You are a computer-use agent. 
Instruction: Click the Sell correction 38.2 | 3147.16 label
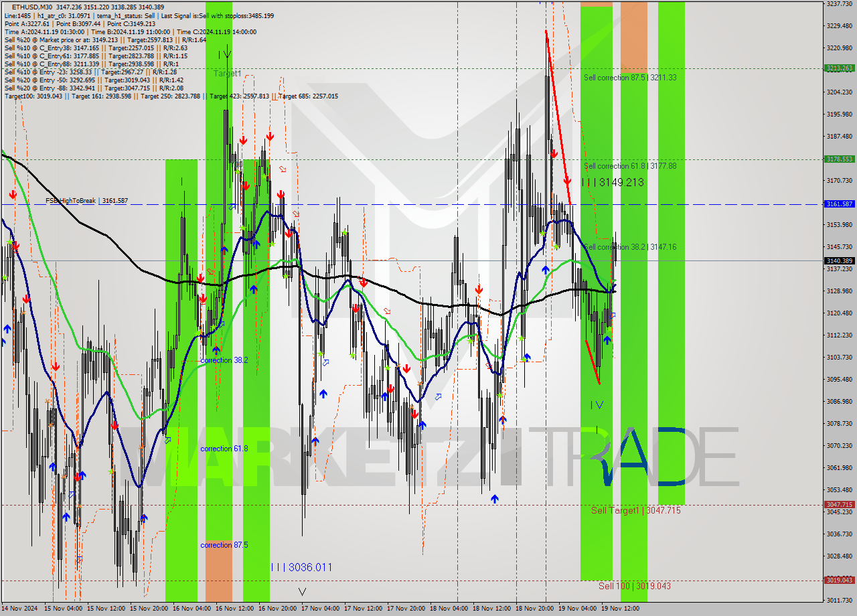pos(630,247)
